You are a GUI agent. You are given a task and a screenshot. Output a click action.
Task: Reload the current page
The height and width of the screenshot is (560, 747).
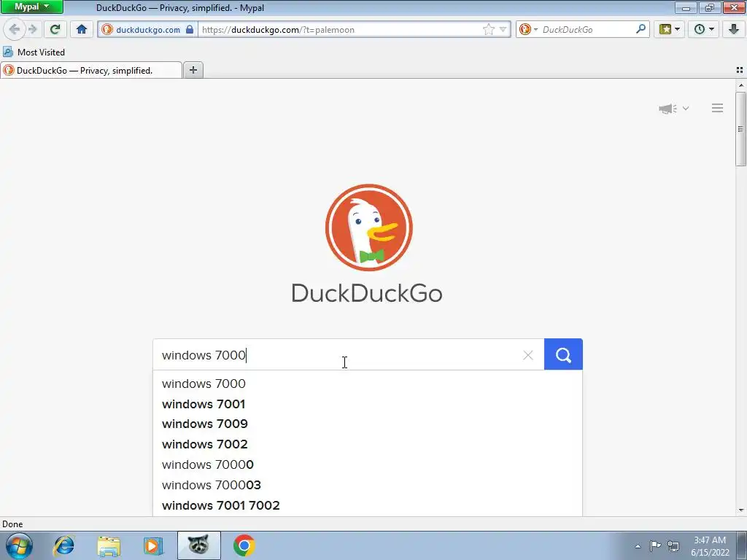tap(55, 29)
